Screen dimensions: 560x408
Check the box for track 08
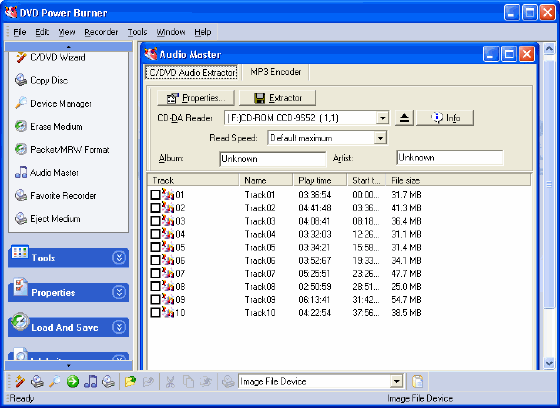coord(155,287)
